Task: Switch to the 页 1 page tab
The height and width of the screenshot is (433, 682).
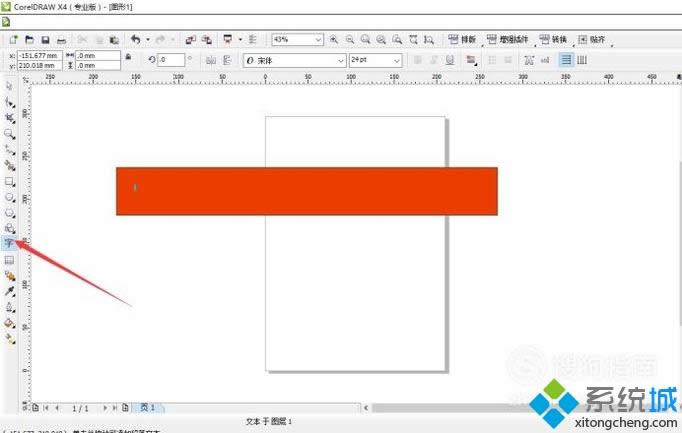Action: (148, 407)
